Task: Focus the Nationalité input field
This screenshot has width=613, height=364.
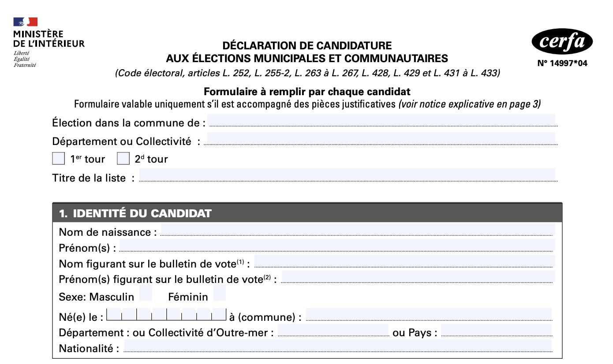Action: coord(337,346)
